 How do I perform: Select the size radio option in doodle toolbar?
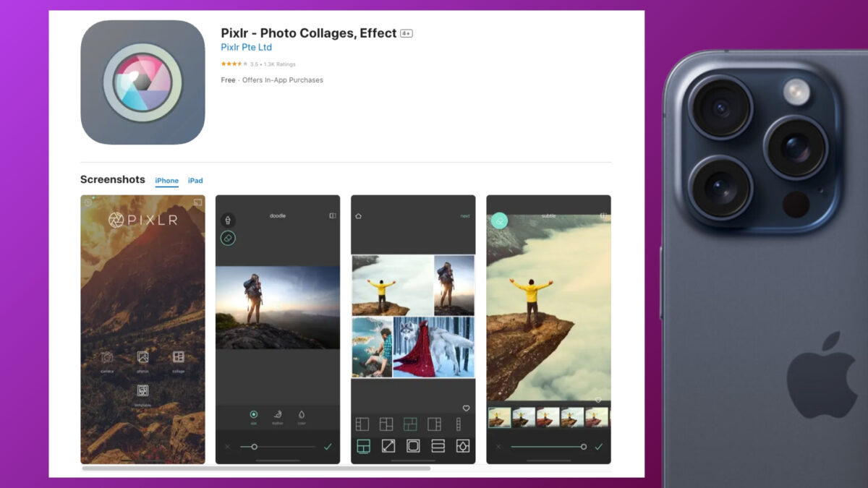tap(254, 414)
